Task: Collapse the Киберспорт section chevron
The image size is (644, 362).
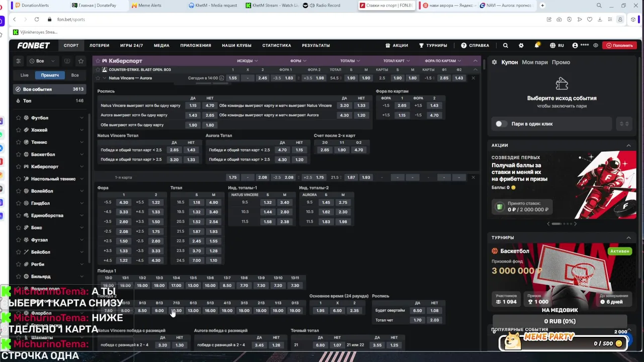Action: click(x=475, y=61)
